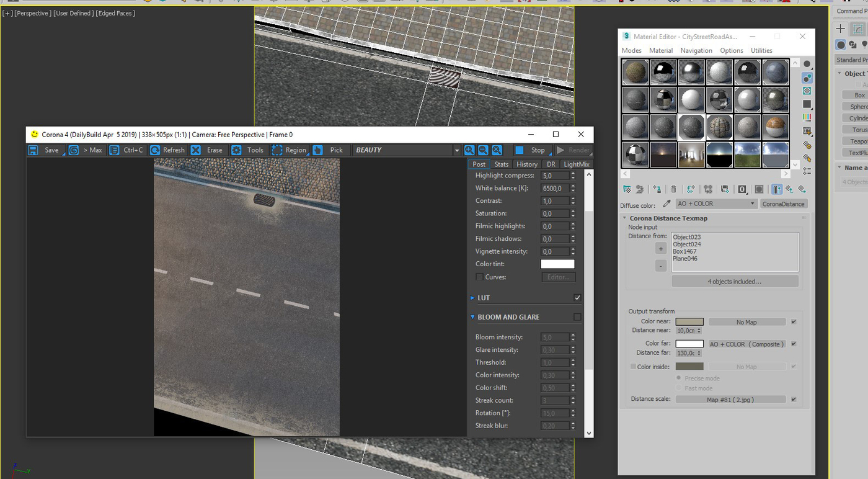Toggle the Curves checkbox
The width and height of the screenshot is (868, 479).
pos(479,277)
